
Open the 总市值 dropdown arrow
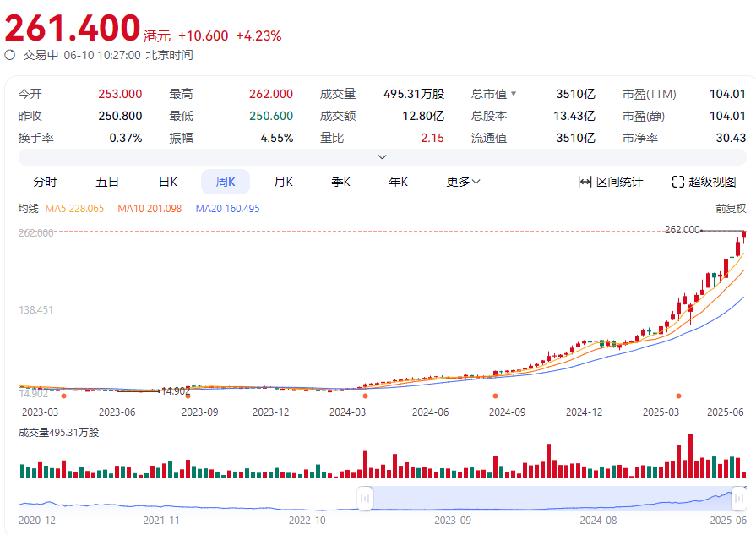point(513,94)
